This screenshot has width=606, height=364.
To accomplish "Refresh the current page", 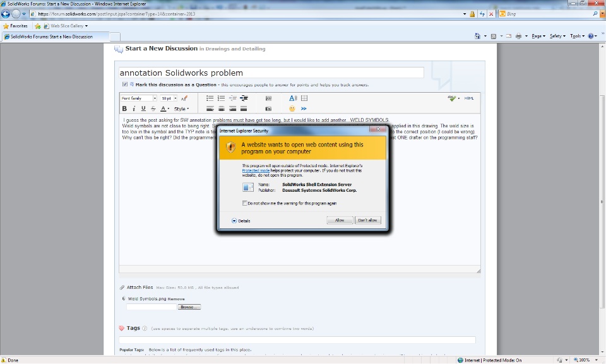I will pyautogui.click(x=482, y=14).
